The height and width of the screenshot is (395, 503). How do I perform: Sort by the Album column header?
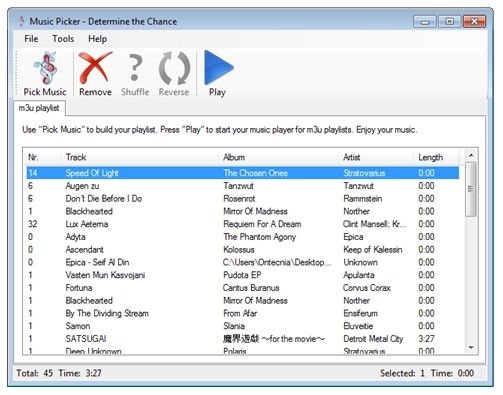click(x=279, y=157)
